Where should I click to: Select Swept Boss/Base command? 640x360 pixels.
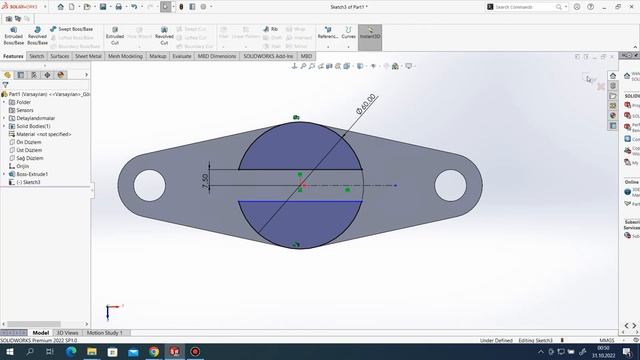[71, 29]
